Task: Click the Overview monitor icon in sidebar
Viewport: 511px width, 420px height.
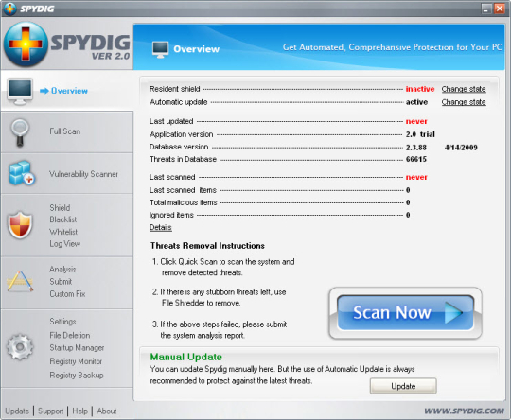Action: pyautogui.click(x=20, y=92)
